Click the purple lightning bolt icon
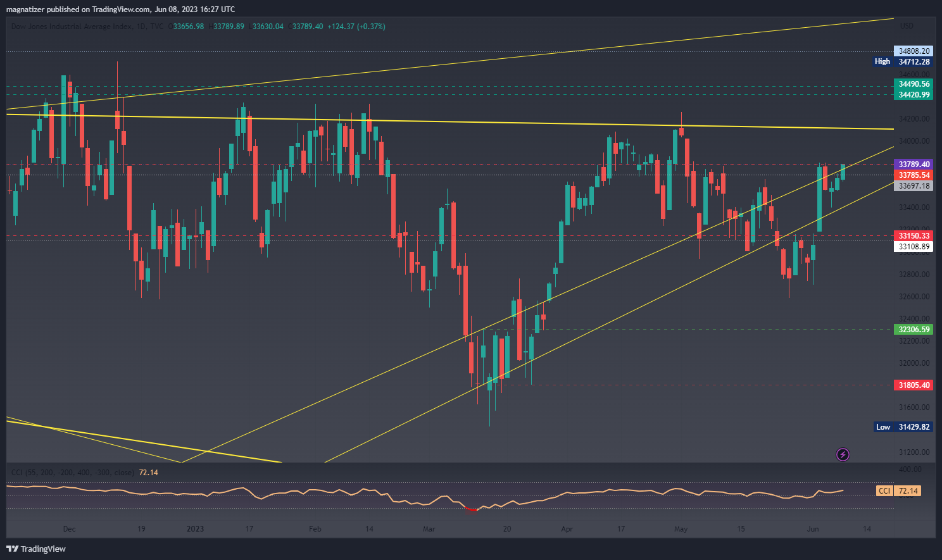 pos(843,454)
